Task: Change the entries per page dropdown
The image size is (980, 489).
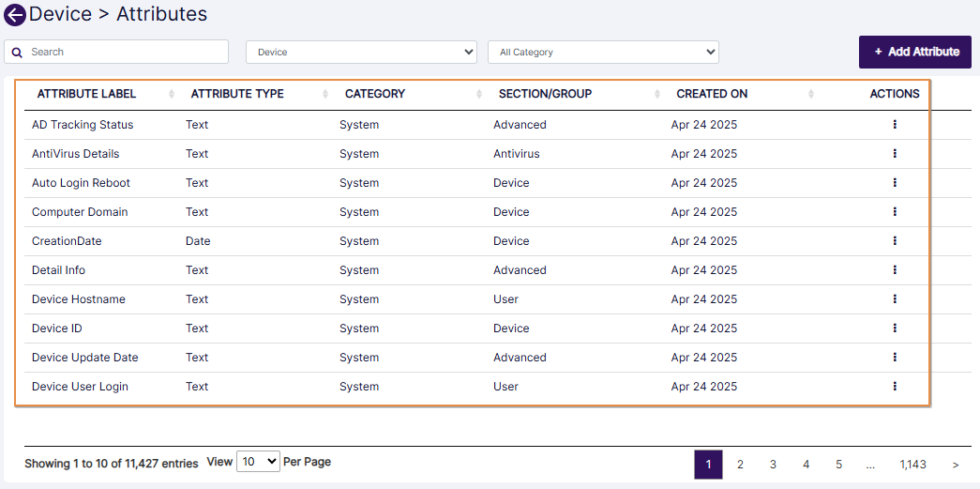Action: pos(258,462)
